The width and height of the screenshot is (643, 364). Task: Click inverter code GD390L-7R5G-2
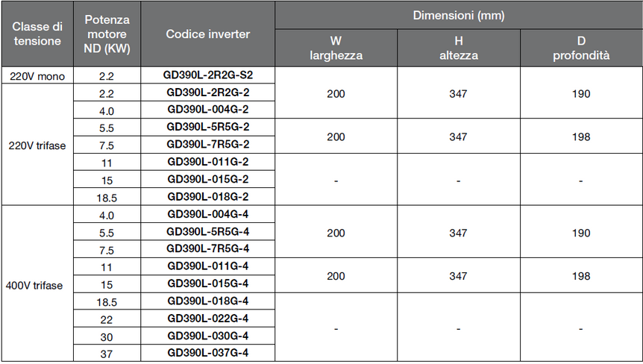[x=208, y=145]
